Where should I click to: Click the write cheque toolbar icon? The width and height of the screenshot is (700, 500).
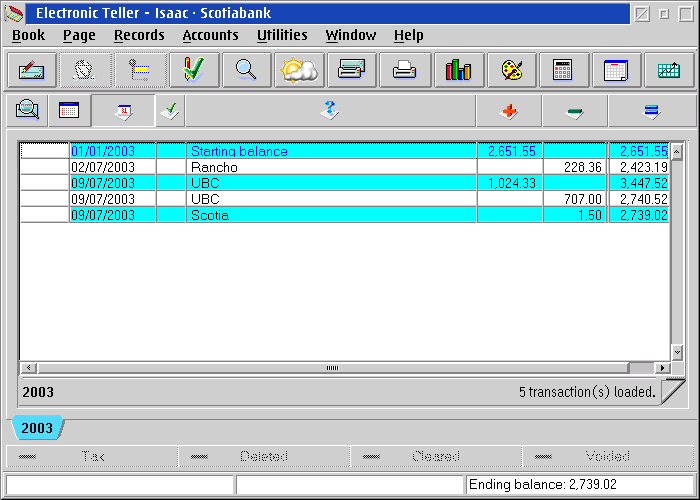[32, 70]
